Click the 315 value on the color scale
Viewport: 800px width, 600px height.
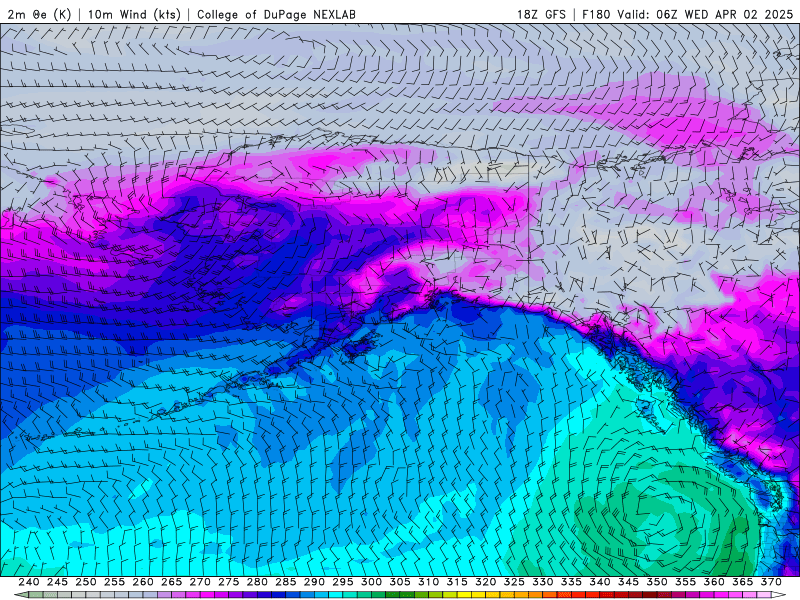point(457,582)
